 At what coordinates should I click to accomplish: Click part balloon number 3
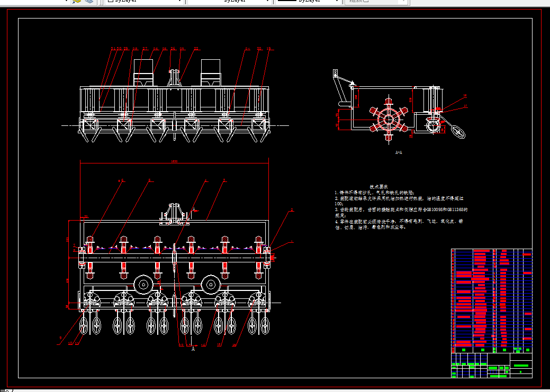[x=224, y=180]
